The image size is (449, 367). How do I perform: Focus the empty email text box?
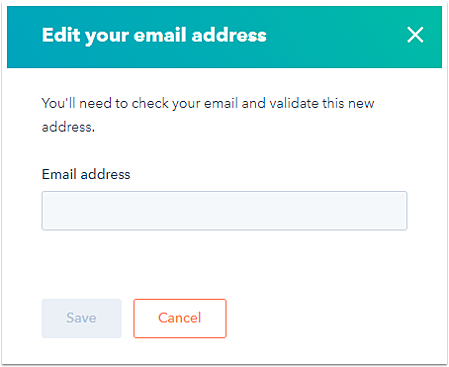coord(224,211)
